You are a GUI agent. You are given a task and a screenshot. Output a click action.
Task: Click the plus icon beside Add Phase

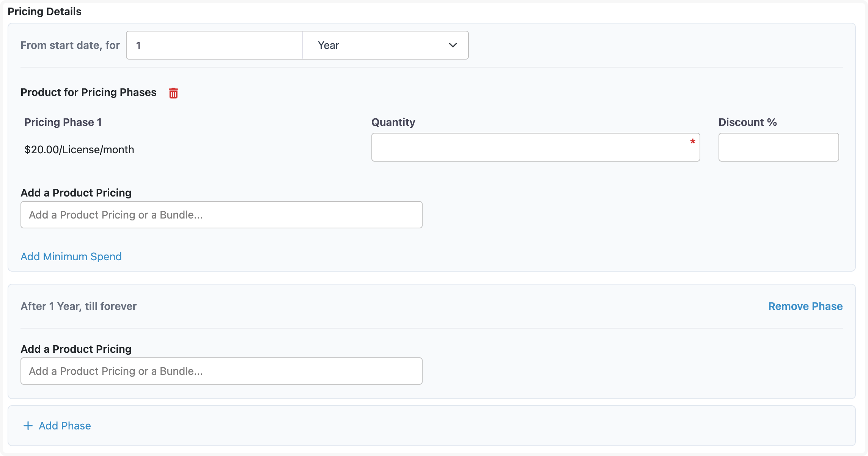[28, 426]
